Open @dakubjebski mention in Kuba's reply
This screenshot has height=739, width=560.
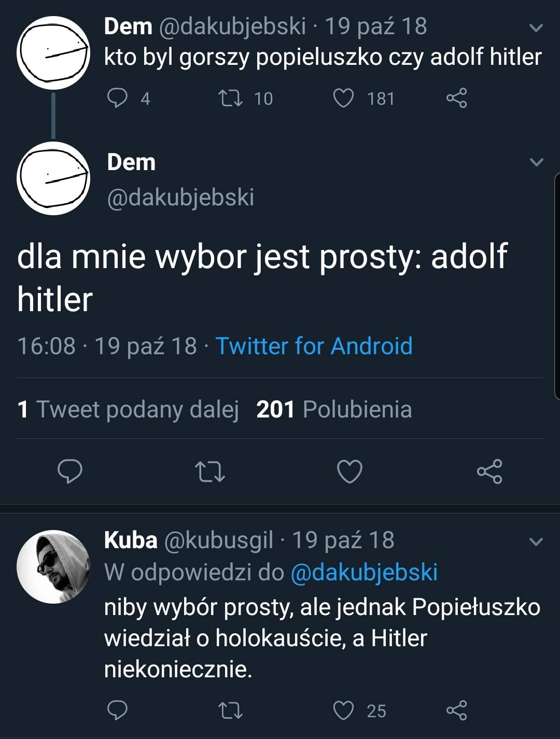point(364,572)
